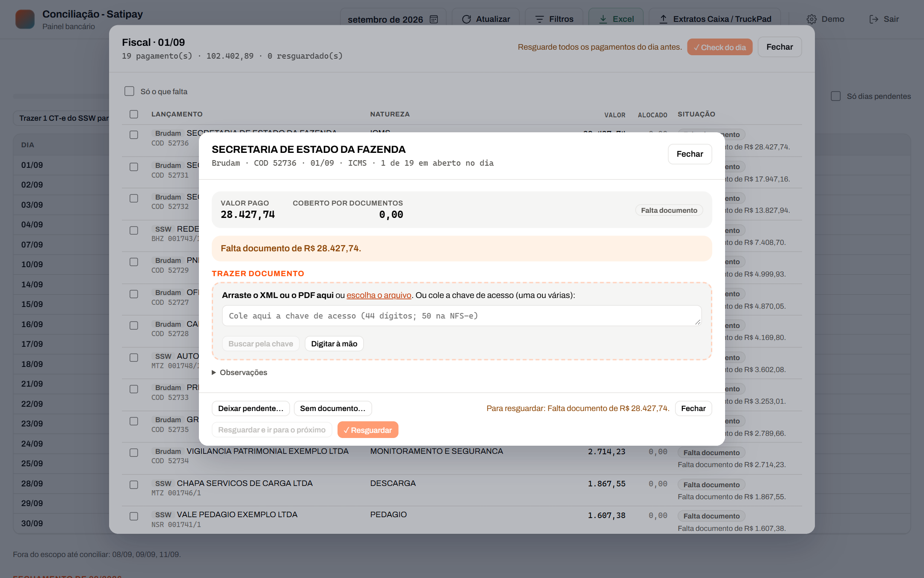Select day 02/09 in the day list

pos(32,185)
